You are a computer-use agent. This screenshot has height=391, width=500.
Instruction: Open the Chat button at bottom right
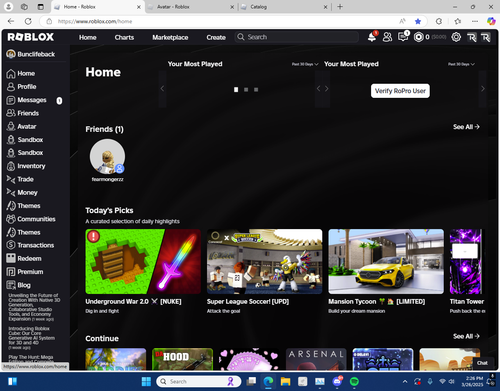482,363
